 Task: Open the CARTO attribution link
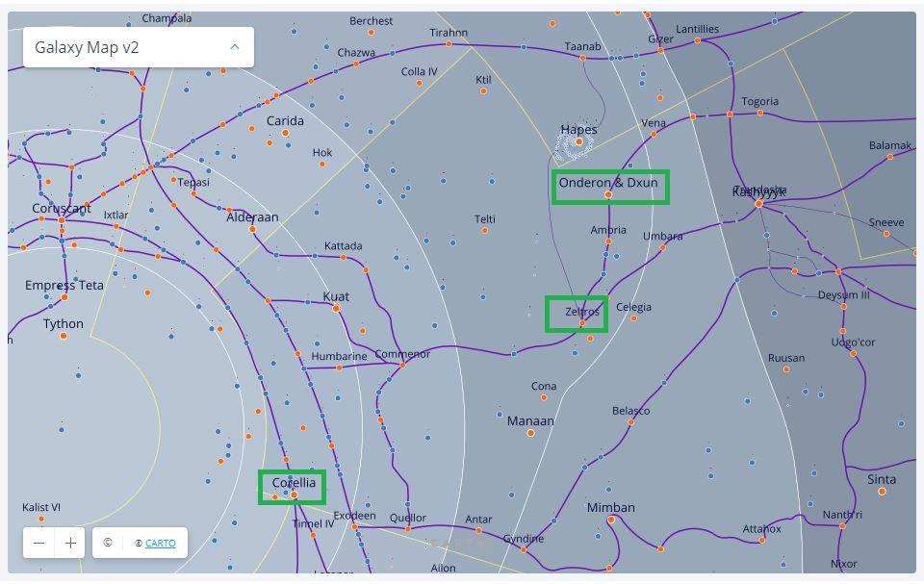[x=161, y=543]
